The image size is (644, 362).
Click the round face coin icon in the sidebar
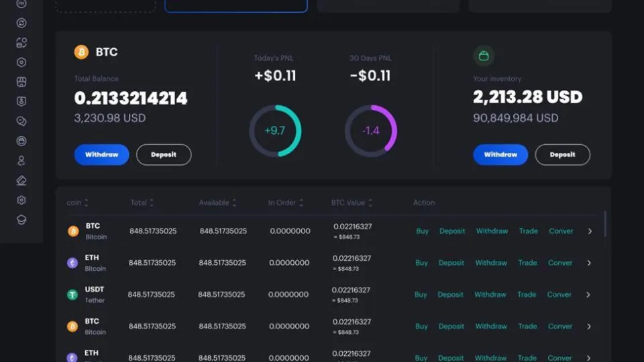point(21,141)
